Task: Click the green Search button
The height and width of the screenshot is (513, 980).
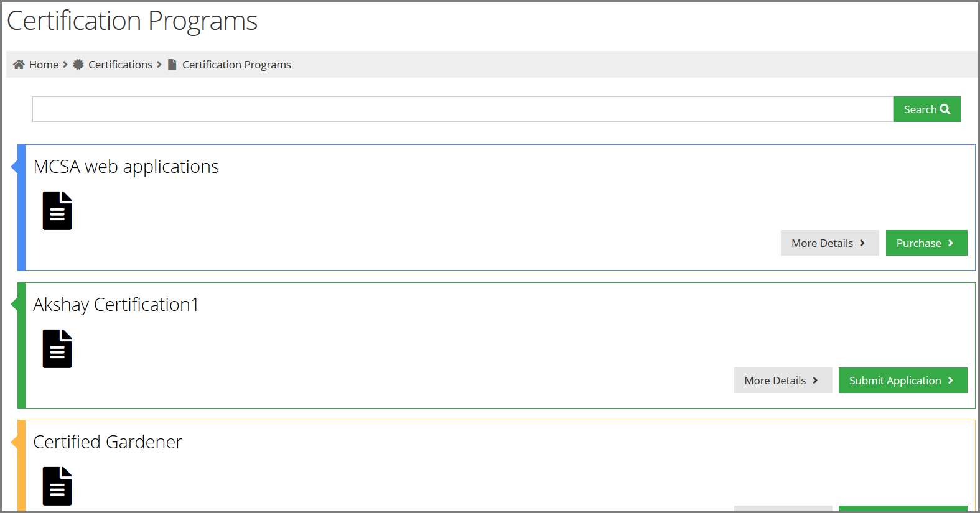Action: point(927,109)
